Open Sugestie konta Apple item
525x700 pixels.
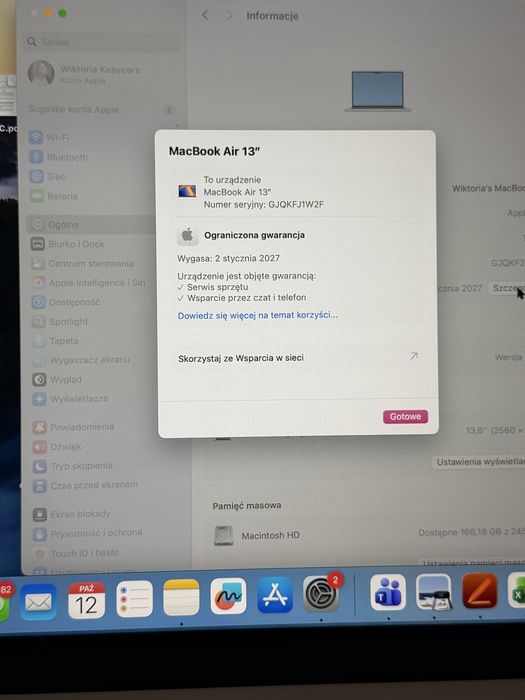coord(102,109)
